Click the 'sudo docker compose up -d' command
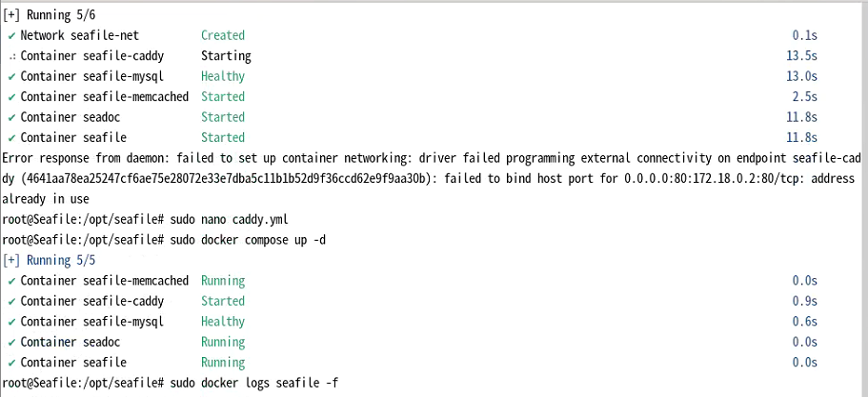 (248, 241)
